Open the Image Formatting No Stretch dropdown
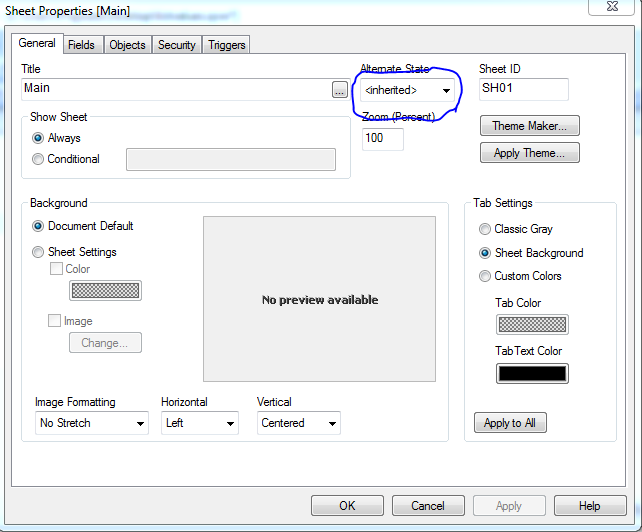 [x=92, y=423]
